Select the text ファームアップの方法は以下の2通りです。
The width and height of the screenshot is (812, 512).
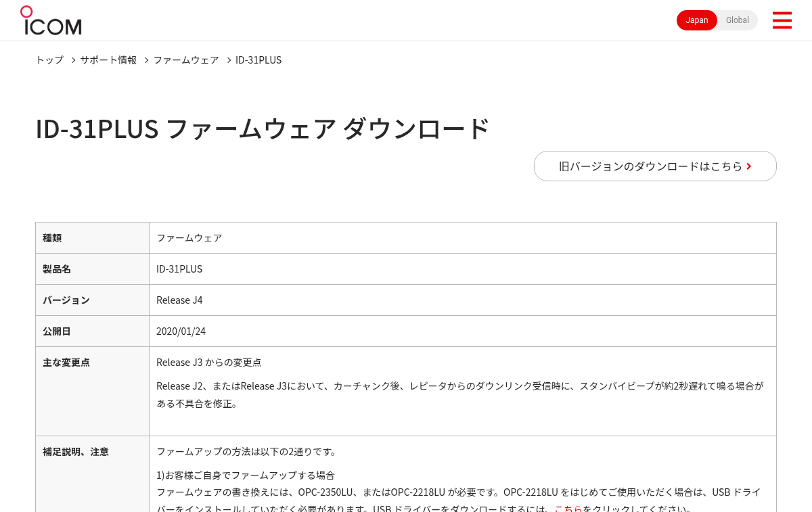pyautogui.click(x=247, y=451)
